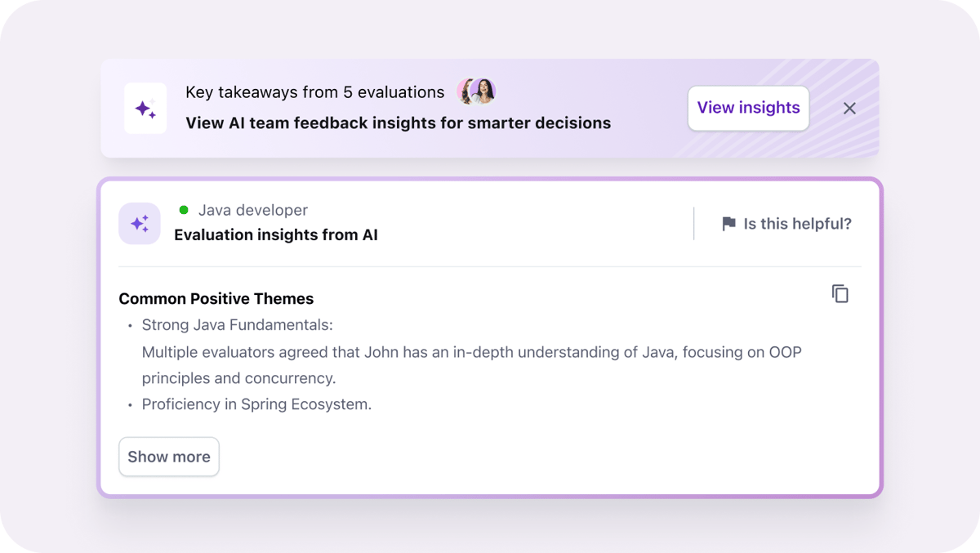Click the right evaluator avatar
Image resolution: width=980 pixels, height=553 pixels.
483,91
